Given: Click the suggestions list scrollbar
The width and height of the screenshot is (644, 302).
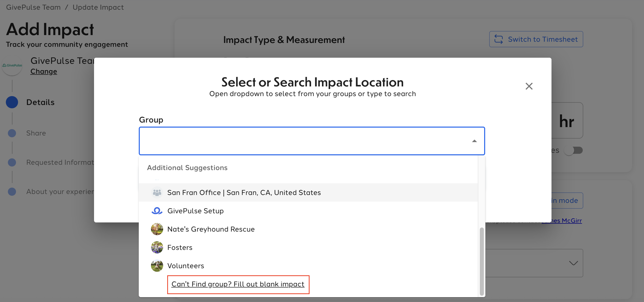Looking at the screenshot, I should (482, 261).
